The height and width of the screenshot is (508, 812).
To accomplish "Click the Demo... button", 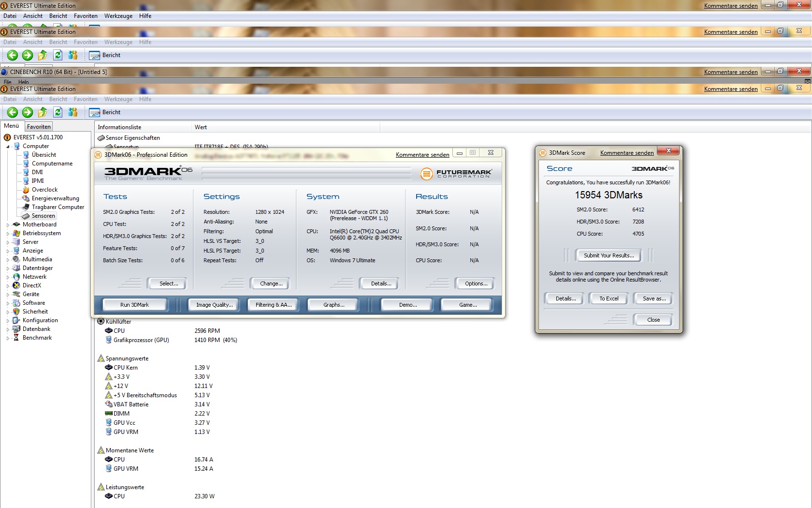I will pyautogui.click(x=408, y=305).
